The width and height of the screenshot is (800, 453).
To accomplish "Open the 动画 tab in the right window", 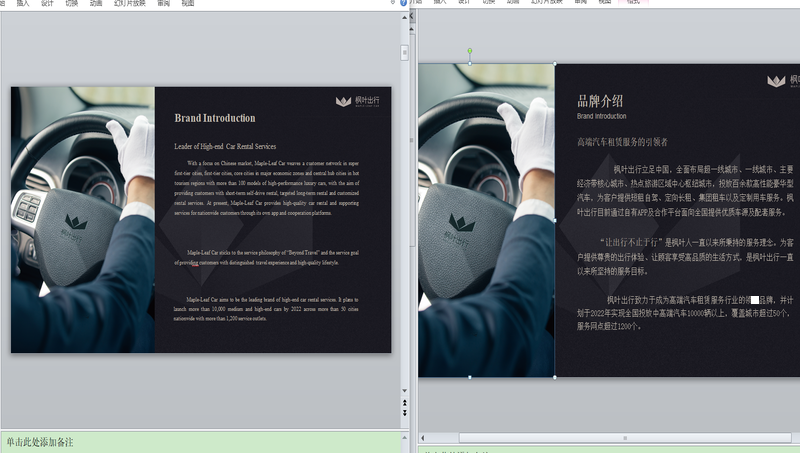I will click(513, 3).
